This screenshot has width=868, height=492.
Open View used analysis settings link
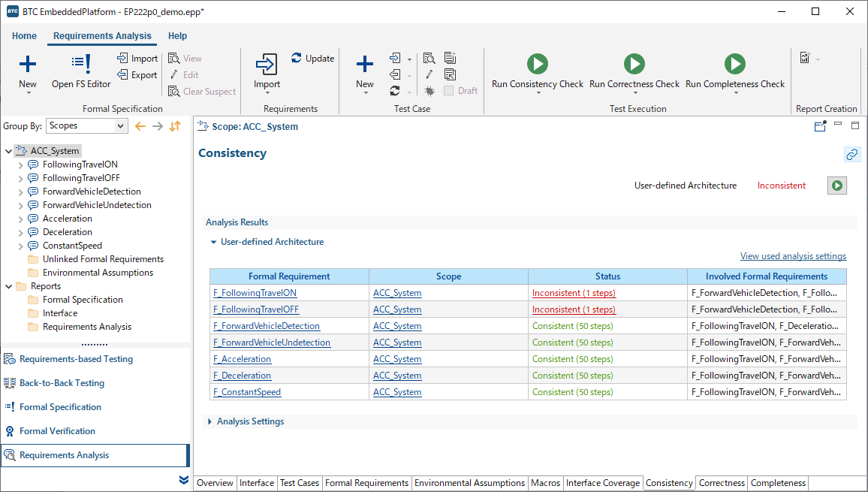[x=793, y=256]
